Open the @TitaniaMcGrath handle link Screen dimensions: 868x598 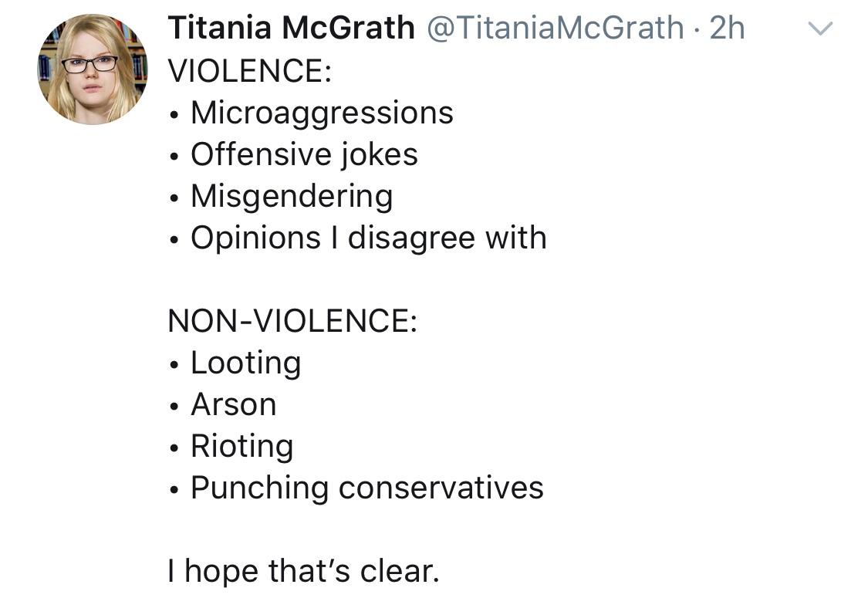[x=556, y=28]
